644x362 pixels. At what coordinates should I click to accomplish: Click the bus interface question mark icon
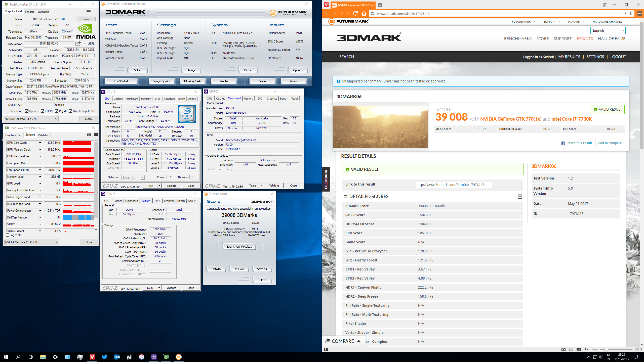point(95,56)
